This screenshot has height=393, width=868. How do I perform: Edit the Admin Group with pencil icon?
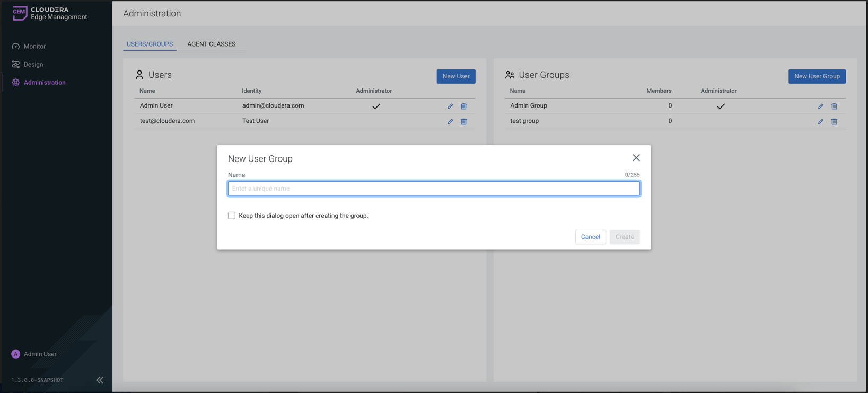(x=820, y=106)
